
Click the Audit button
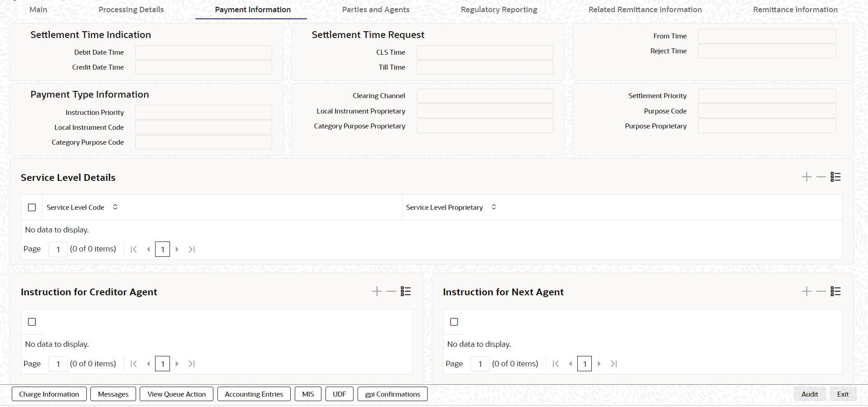click(810, 394)
